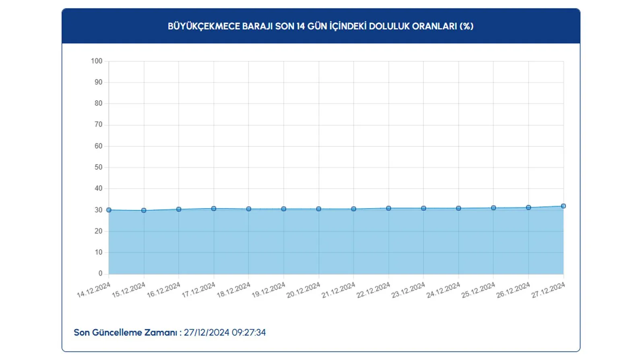
Task: Click the 20.12.2024 x-axis date label
Action: point(303,290)
